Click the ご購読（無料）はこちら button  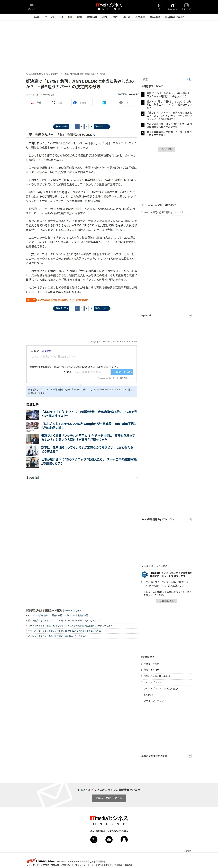pyautogui.click(x=109, y=798)
